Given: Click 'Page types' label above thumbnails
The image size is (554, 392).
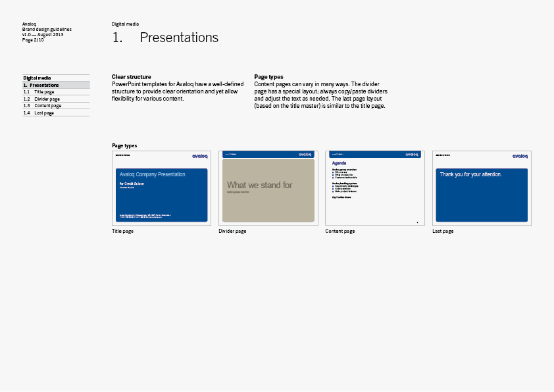Looking at the screenshot, I should click(124, 145).
